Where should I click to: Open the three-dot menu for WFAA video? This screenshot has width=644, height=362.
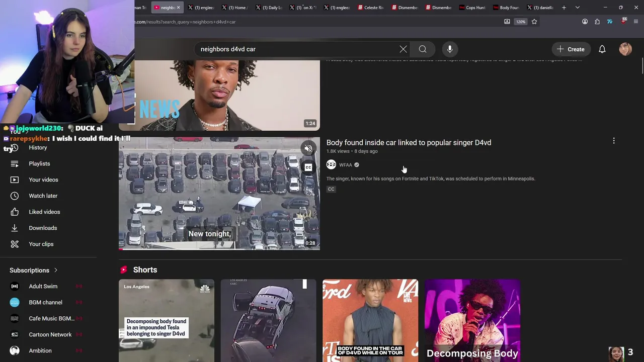click(614, 141)
